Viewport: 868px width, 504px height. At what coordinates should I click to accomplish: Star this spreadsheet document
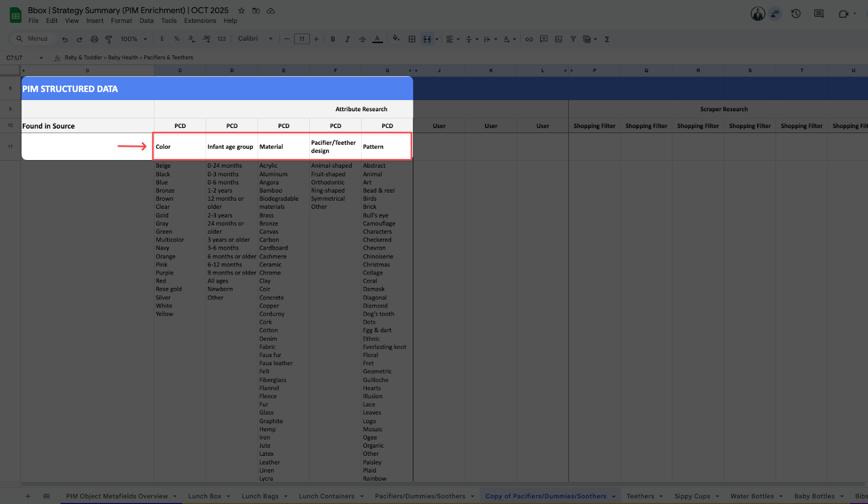pyautogui.click(x=241, y=11)
